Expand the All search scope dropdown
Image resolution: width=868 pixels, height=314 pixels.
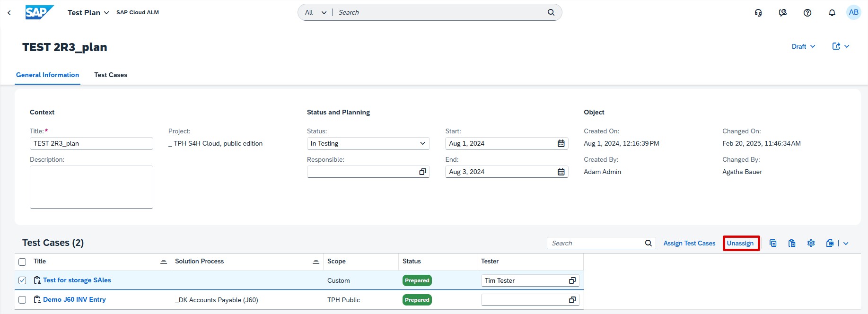pos(316,13)
